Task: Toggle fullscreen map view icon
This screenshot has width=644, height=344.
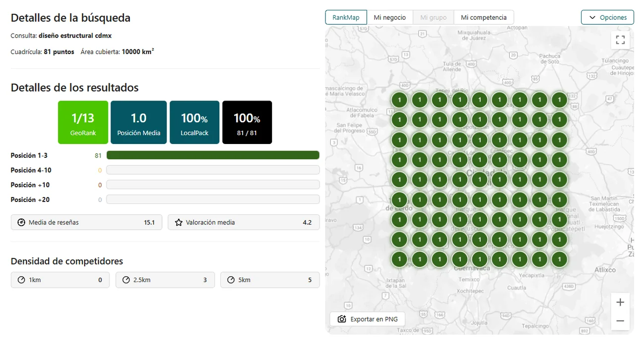Action: (620, 40)
